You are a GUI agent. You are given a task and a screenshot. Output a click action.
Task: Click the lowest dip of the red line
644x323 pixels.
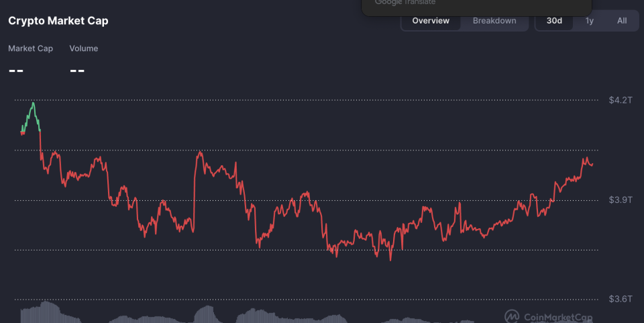pyautogui.click(x=390, y=259)
